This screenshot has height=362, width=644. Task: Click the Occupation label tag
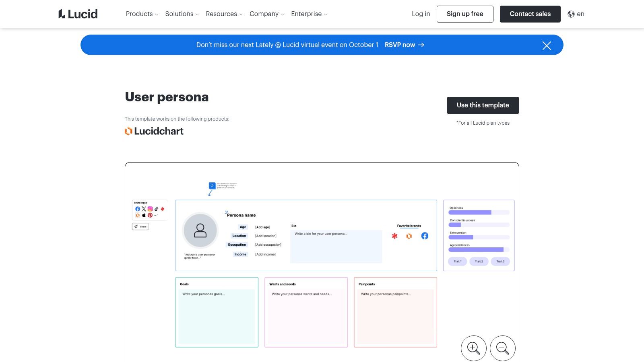point(237,245)
